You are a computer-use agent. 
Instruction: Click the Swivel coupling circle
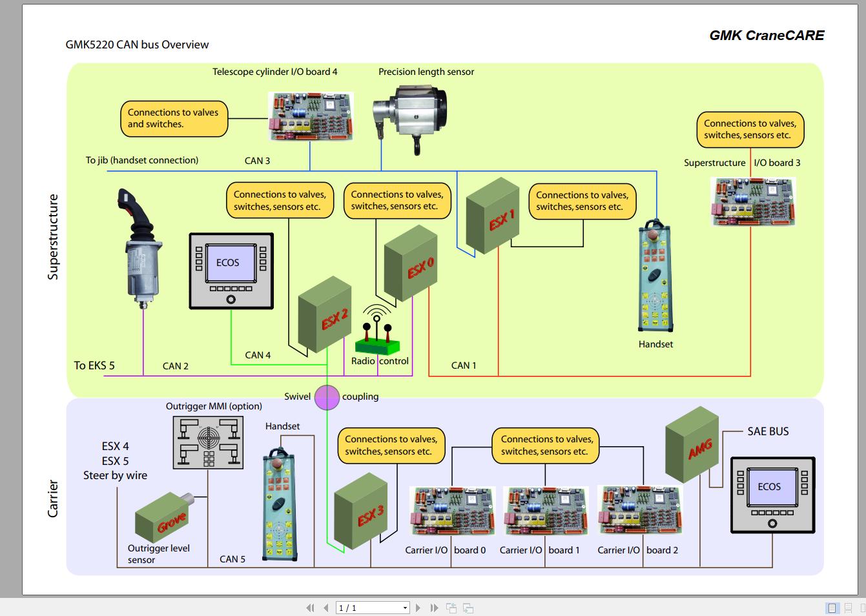[327, 397]
